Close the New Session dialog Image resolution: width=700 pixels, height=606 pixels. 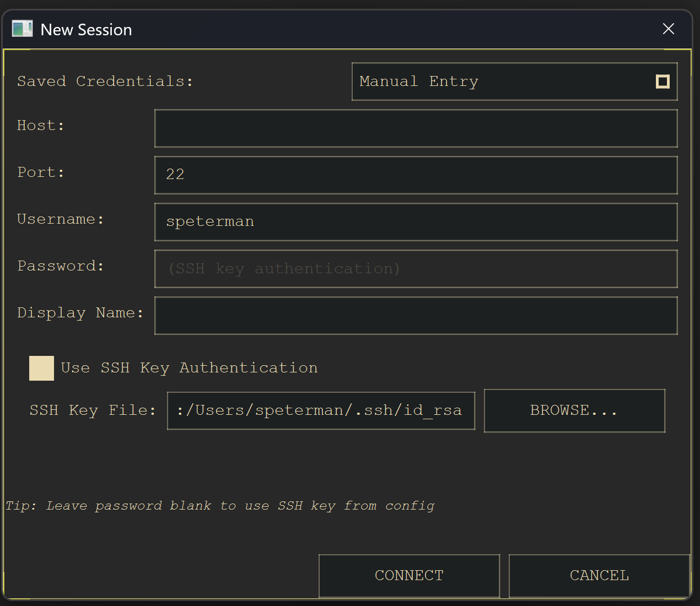pyautogui.click(x=668, y=29)
